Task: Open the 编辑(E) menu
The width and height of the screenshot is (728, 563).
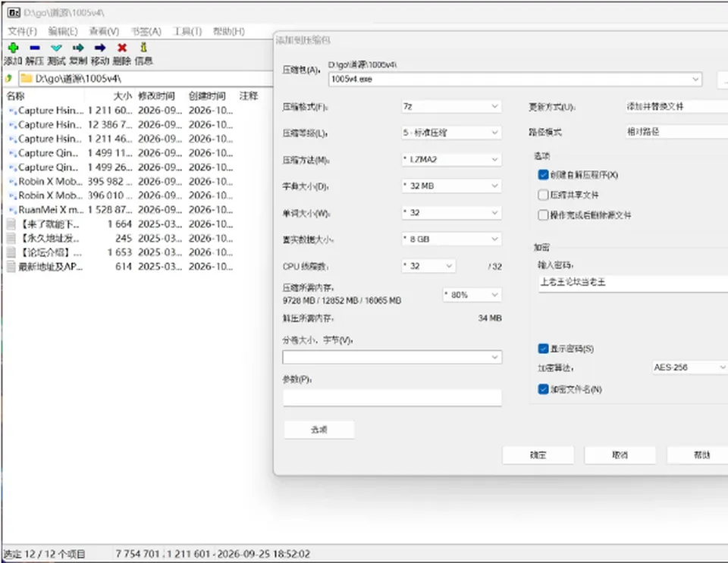Action: (x=63, y=31)
